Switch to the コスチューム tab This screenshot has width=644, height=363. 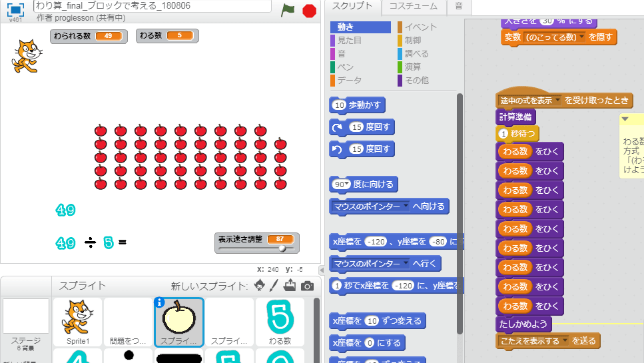pos(413,6)
